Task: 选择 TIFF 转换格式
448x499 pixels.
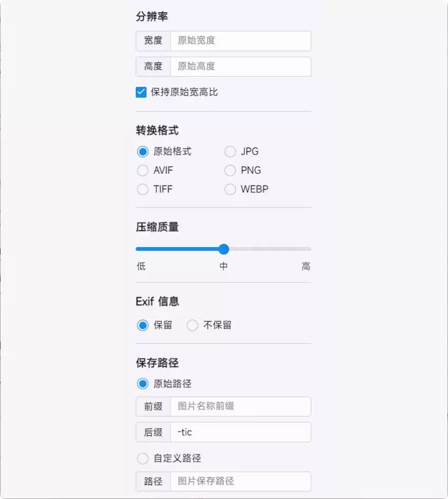Action: coord(142,190)
